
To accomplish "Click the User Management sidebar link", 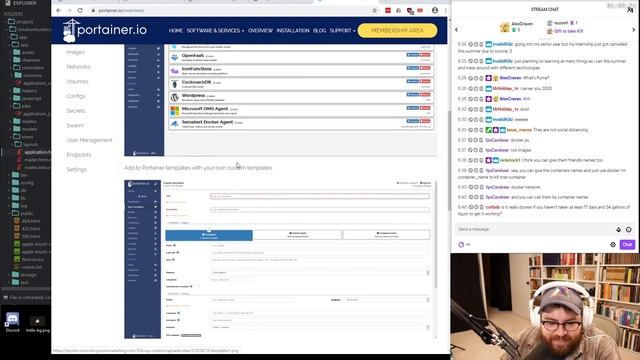I will coord(89,140).
